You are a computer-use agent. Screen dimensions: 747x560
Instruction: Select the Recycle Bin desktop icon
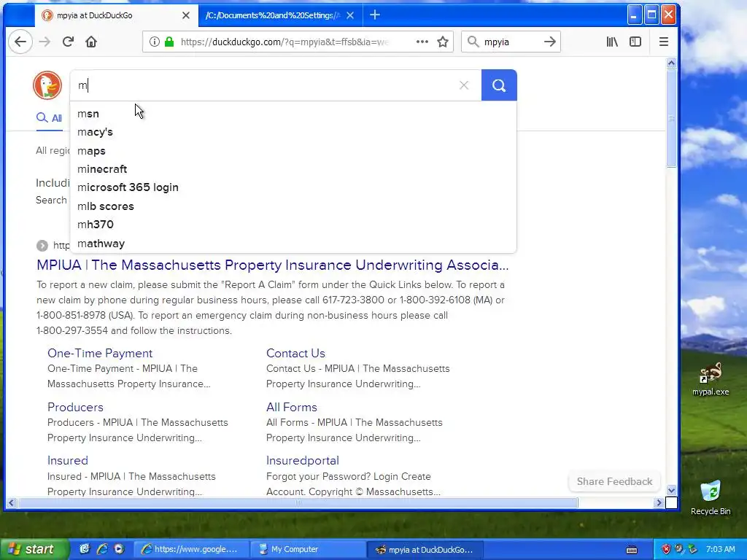point(711,497)
